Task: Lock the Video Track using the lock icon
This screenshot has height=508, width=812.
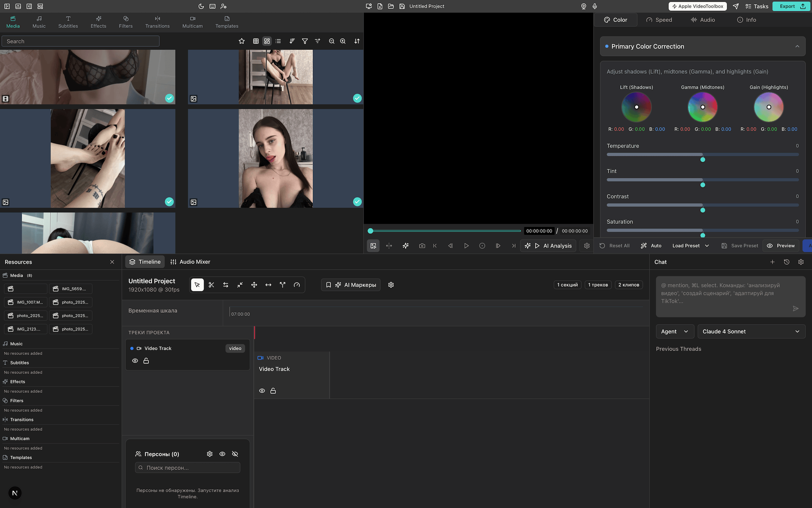Action: 146,361
